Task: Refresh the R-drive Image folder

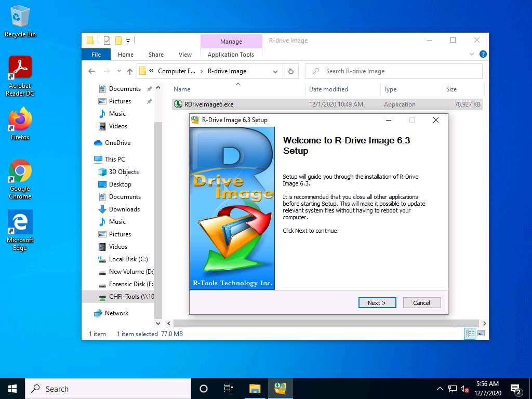Action: click(x=291, y=71)
